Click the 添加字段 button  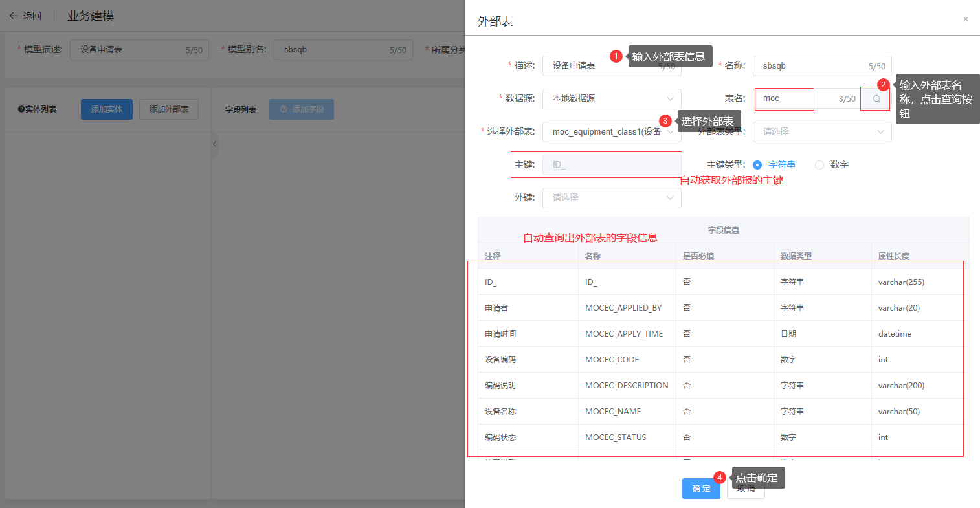[x=301, y=109]
